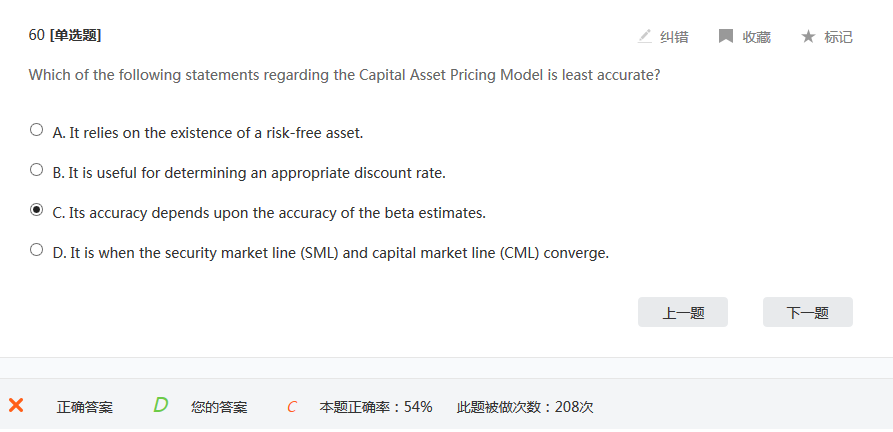
Task: Click the green correct answer letter D
Action: [160, 405]
